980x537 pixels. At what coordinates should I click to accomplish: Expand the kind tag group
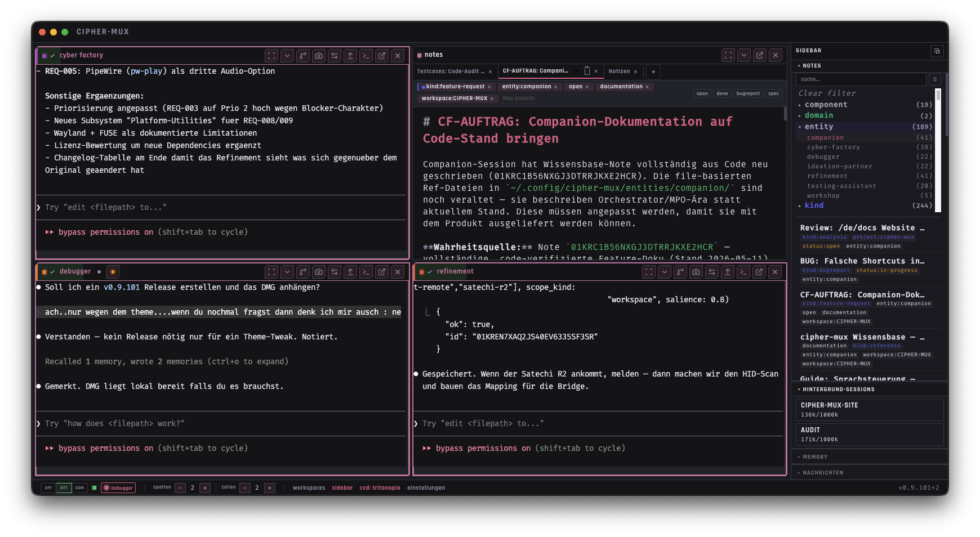point(865,205)
